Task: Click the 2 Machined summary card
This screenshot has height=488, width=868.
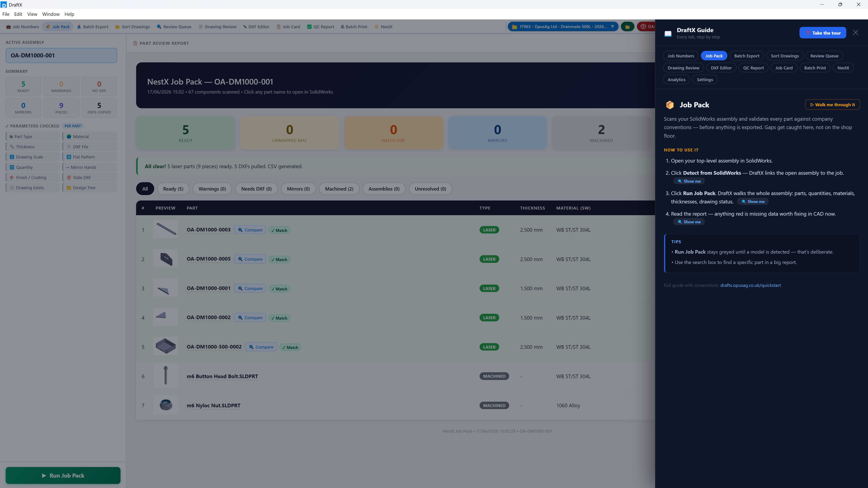Action: click(601, 133)
